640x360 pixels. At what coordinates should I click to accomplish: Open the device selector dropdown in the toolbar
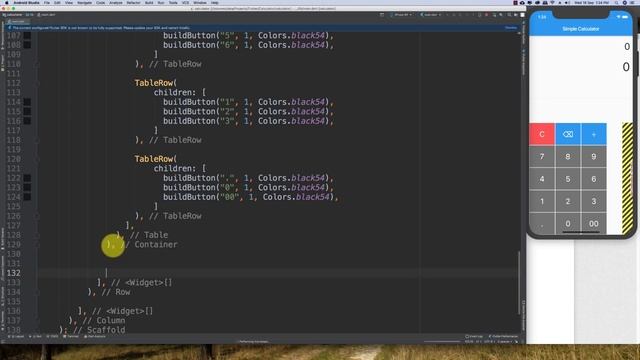pos(402,15)
